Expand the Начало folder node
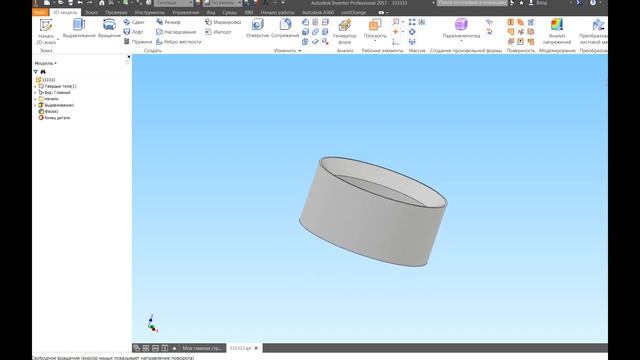The height and width of the screenshot is (360, 640). click(x=35, y=99)
